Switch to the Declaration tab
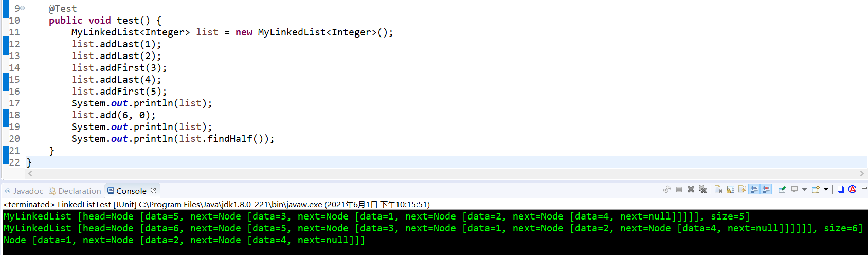 [75, 191]
